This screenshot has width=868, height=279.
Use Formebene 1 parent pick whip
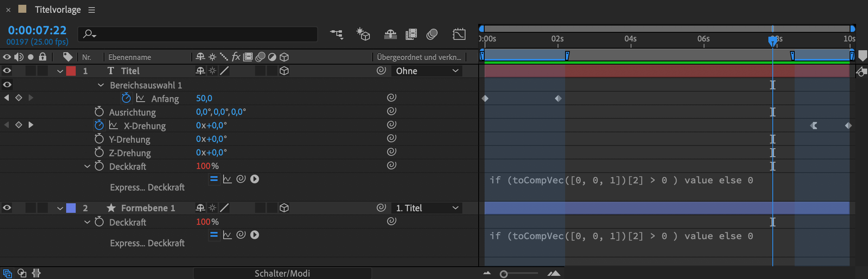(381, 208)
